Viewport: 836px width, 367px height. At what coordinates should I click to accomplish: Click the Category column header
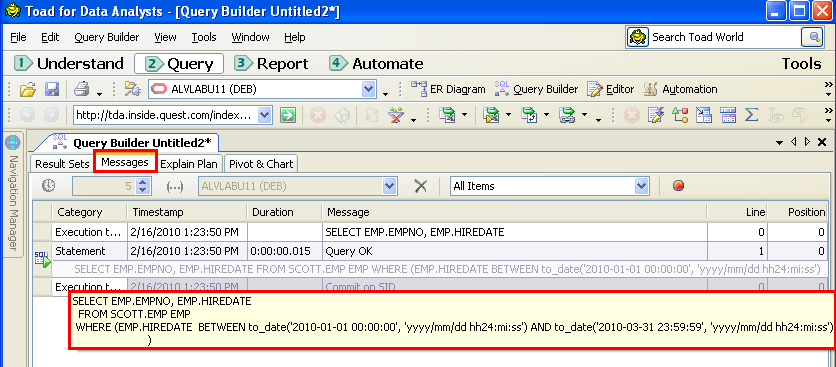point(90,212)
